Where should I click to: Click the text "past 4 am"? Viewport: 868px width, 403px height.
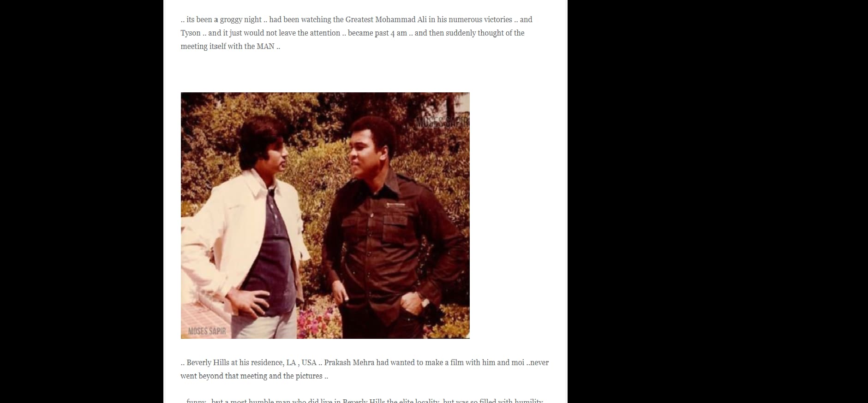pyautogui.click(x=391, y=33)
